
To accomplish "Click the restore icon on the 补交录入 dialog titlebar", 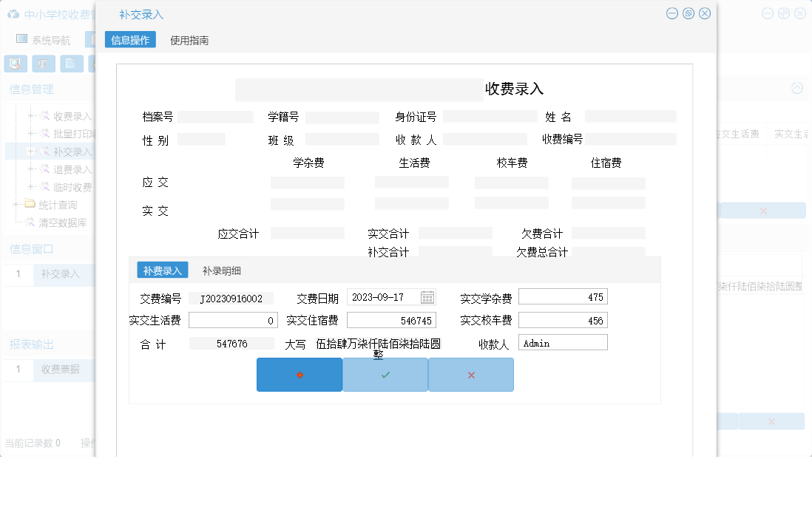I will pyautogui.click(x=688, y=13).
